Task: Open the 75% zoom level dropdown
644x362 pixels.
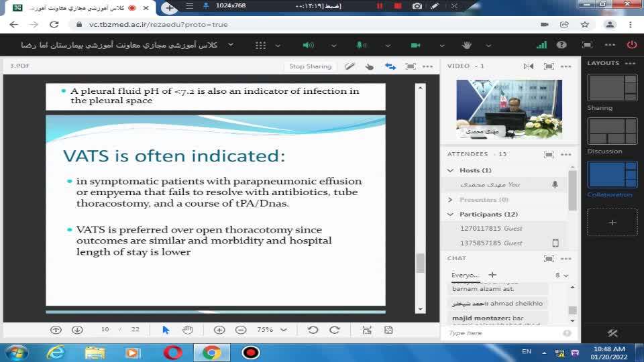Action: click(283, 330)
